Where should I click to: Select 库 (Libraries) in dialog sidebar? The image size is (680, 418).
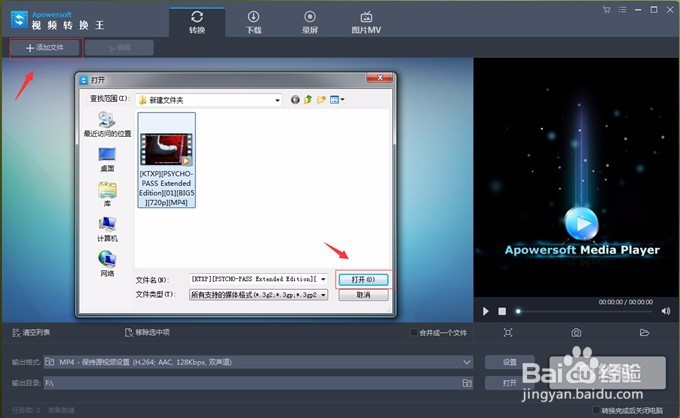point(107,194)
